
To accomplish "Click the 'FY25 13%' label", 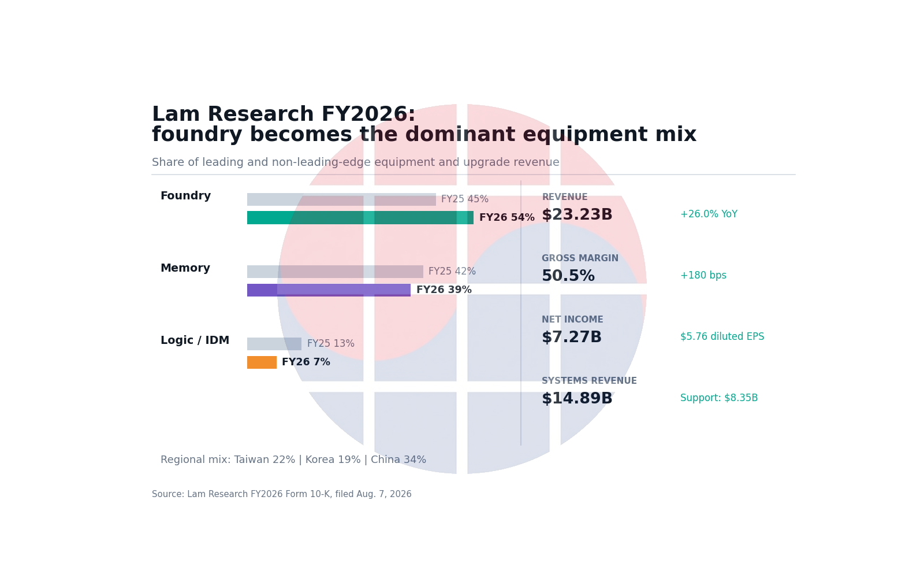I will pos(331,344).
